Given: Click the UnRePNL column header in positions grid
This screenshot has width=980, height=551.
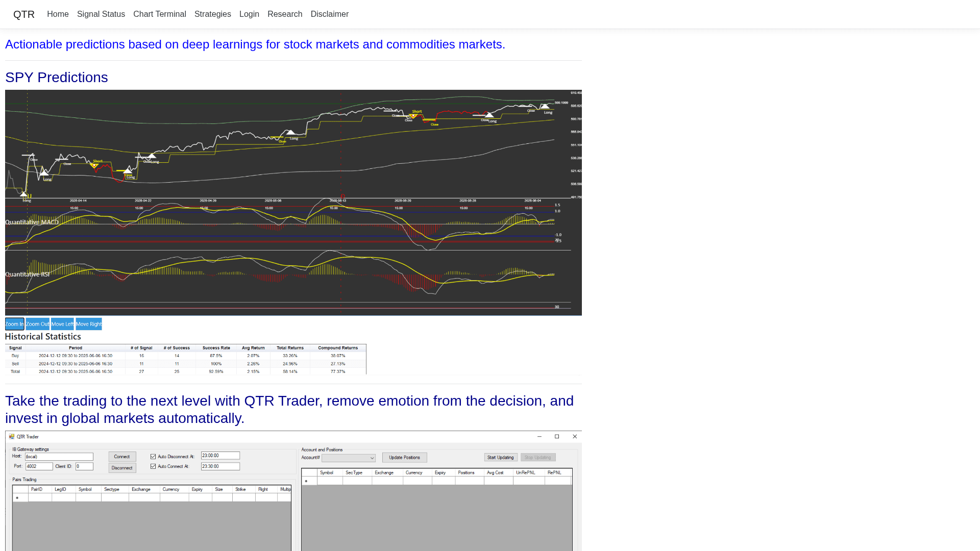Looking at the screenshot, I should [528, 472].
